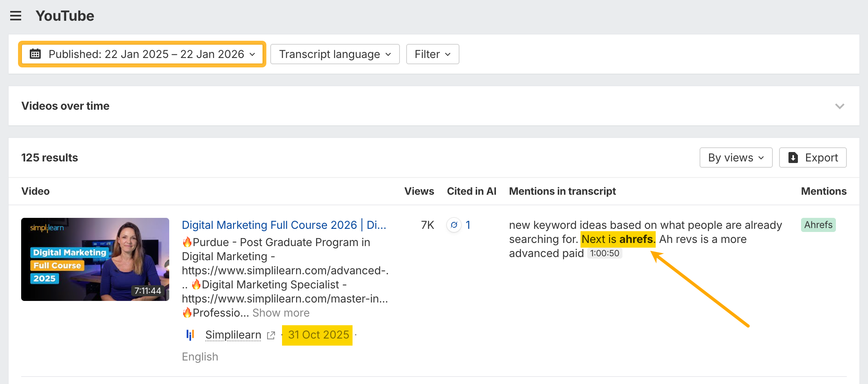This screenshot has height=384, width=868.
Task: Open the By views sort dropdown
Action: [736, 158]
